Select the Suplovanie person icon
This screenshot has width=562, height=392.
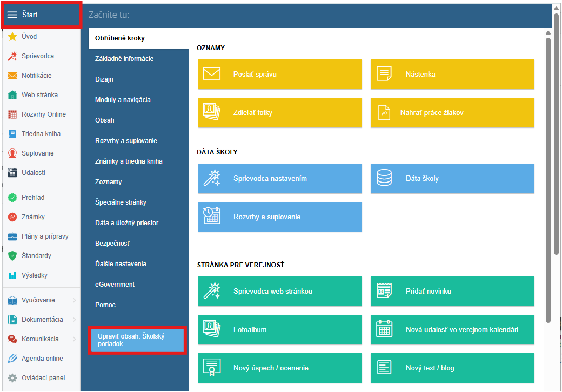pos(12,153)
